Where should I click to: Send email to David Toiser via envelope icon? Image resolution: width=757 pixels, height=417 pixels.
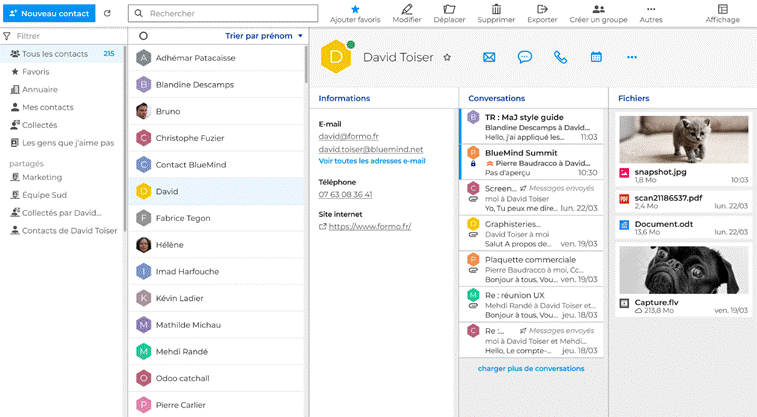489,57
